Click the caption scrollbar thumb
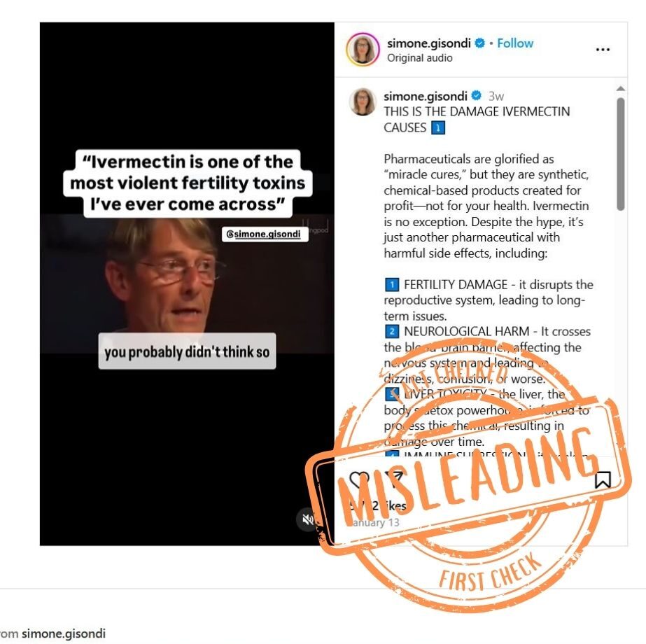Viewport: 646px width, 644px height. click(621, 154)
